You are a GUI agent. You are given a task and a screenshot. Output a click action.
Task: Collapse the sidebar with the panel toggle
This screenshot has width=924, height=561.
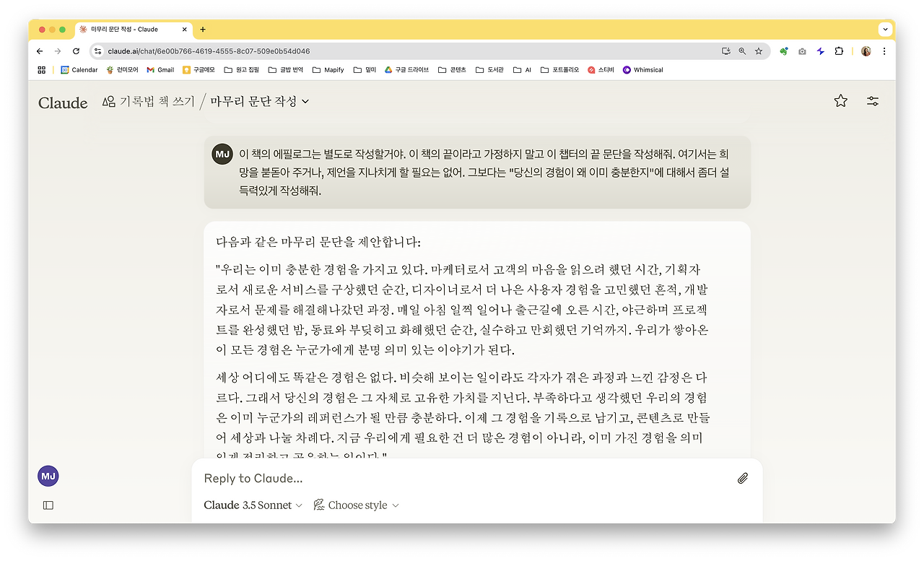48,505
